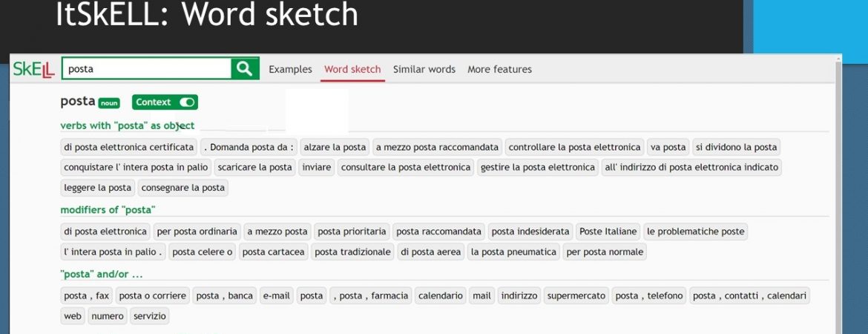Image resolution: width=868 pixels, height=334 pixels.
Task: Click the 'posta raccomandata' modifier
Action: [438, 232]
